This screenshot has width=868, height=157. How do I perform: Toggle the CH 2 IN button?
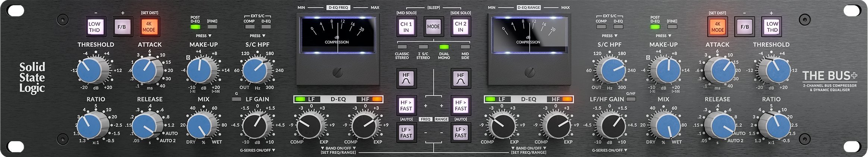pos(460,27)
